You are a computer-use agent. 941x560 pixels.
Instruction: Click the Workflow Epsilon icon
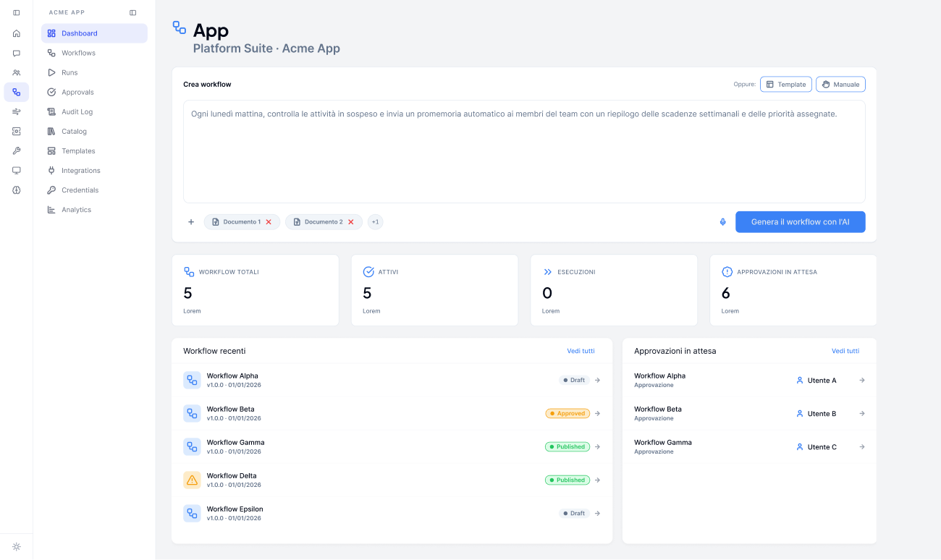[192, 513]
